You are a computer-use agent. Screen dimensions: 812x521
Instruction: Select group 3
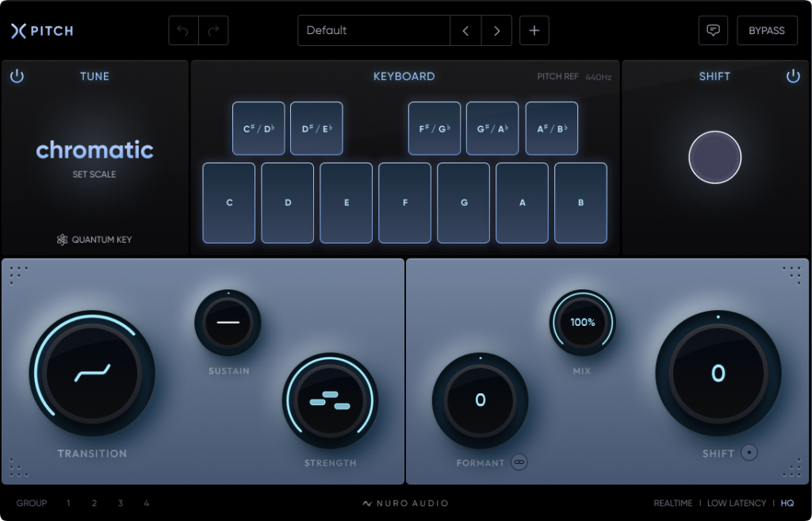coord(121,503)
